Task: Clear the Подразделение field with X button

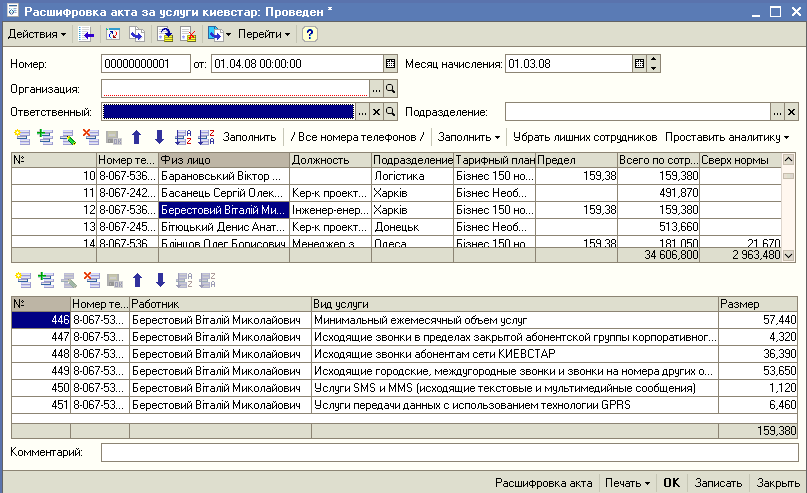Action: (x=791, y=112)
